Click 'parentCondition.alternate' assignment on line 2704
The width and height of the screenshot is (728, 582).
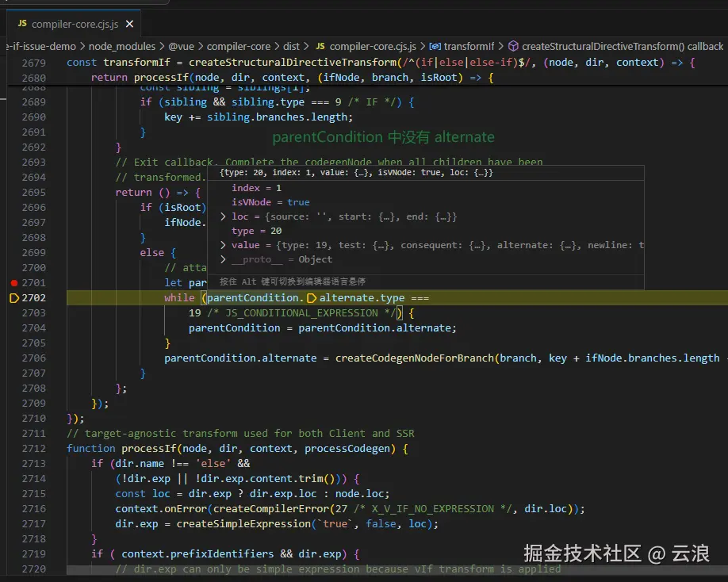tap(375, 327)
